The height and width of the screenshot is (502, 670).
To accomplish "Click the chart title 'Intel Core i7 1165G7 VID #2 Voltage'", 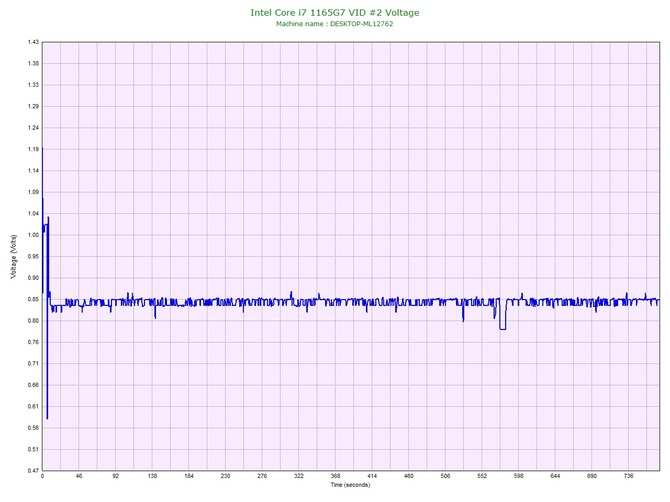I will coord(335,13).
